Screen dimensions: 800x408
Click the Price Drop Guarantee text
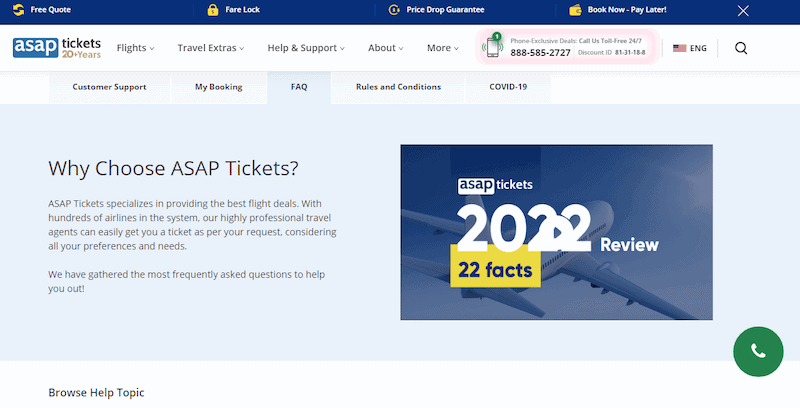pos(445,10)
